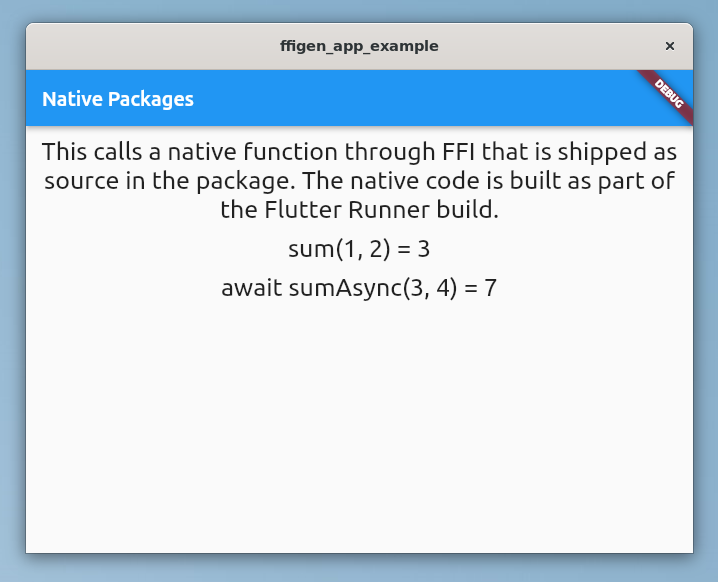Click the empty white area below the results
718x582 pixels.
(x=359, y=430)
